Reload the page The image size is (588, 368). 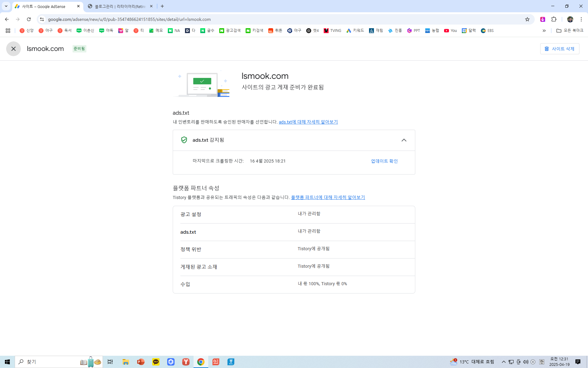29,19
